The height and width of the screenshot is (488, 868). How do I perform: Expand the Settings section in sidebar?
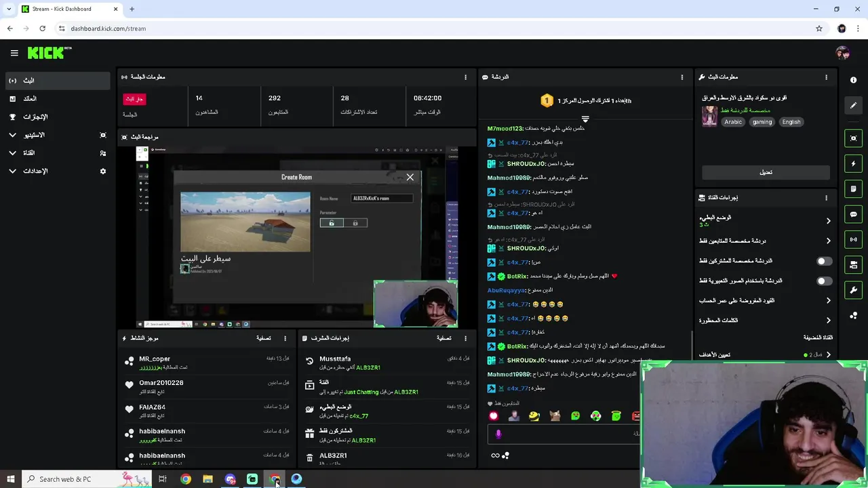pyautogui.click(x=12, y=171)
